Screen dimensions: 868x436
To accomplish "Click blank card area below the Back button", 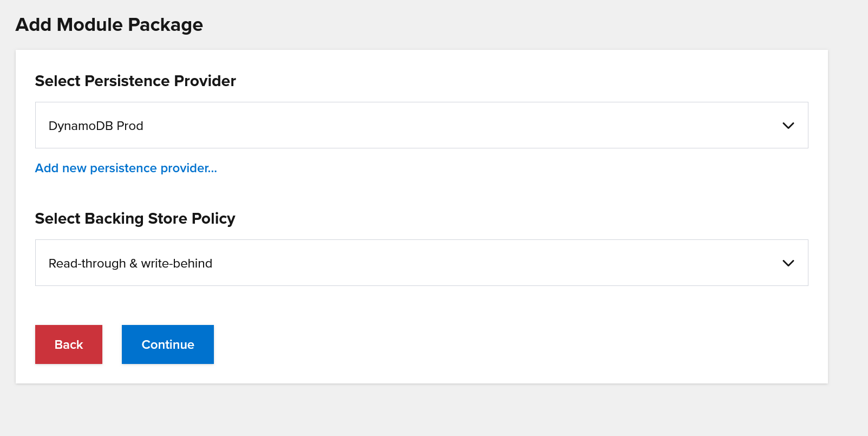I will click(x=69, y=374).
